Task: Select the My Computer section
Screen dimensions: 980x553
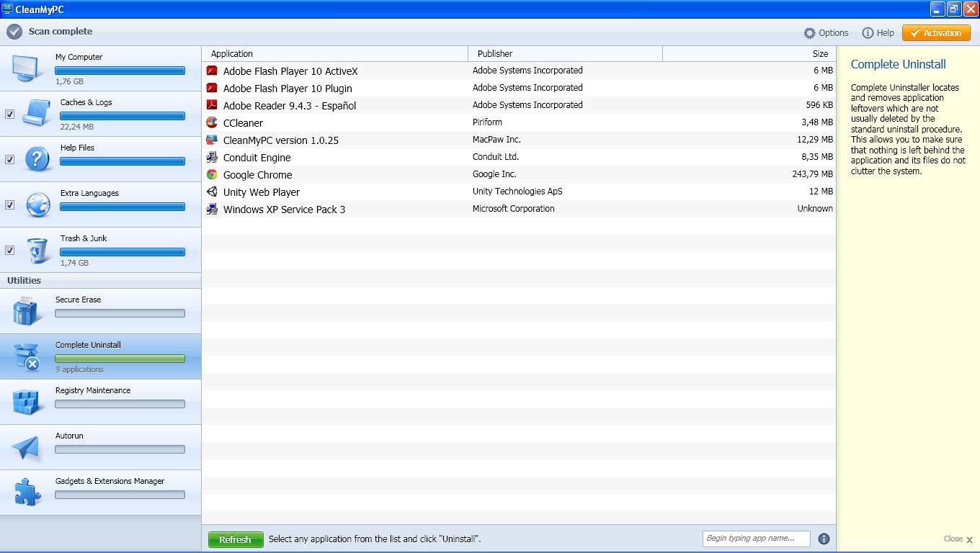Action: (100, 68)
